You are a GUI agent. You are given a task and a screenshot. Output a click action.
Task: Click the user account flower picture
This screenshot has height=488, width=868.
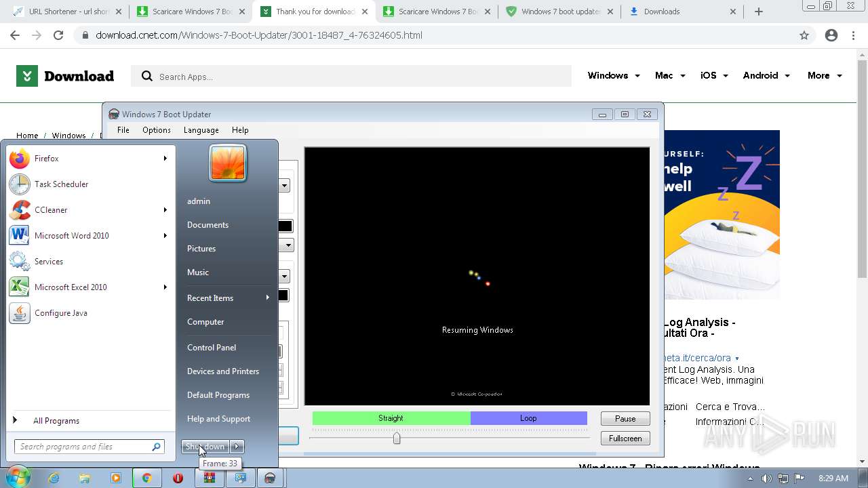coord(228,163)
